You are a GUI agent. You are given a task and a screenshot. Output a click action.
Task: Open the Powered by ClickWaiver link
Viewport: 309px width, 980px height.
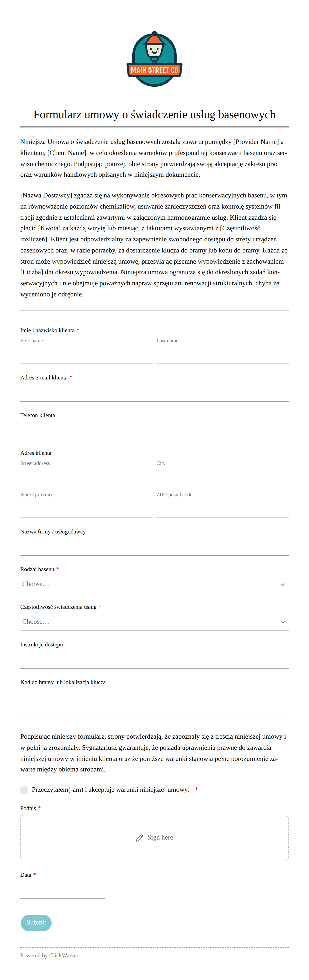click(49, 955)
